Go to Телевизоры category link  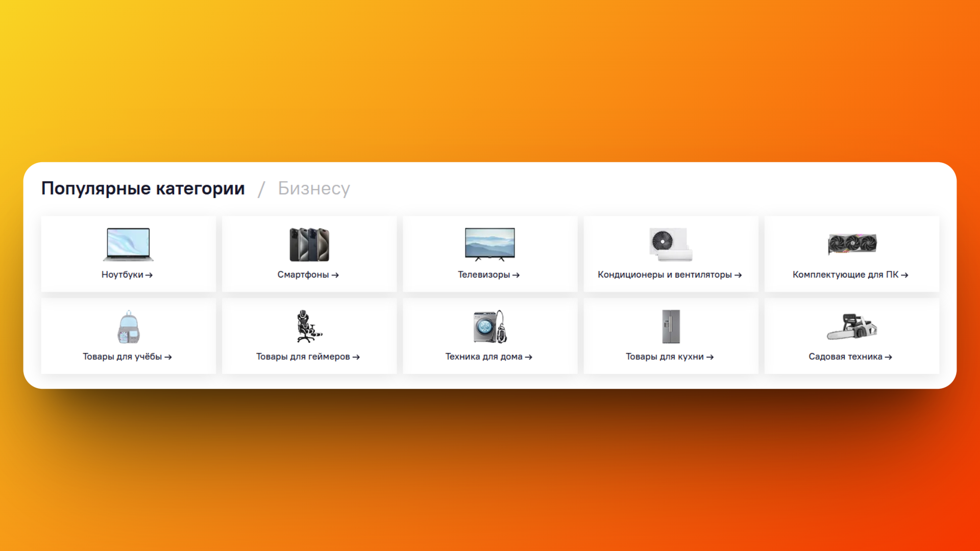[x=488, y=274]
